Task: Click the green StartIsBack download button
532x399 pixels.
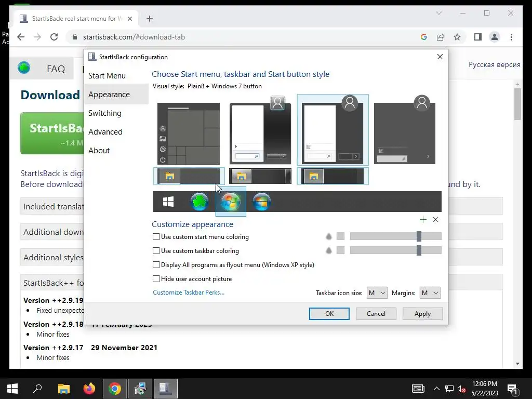Action: point(52,134)
